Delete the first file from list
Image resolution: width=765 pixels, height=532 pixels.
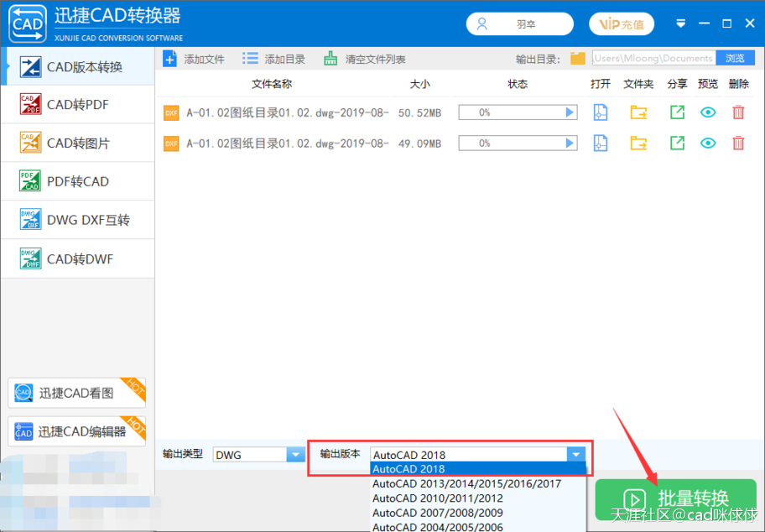point(738,112)
